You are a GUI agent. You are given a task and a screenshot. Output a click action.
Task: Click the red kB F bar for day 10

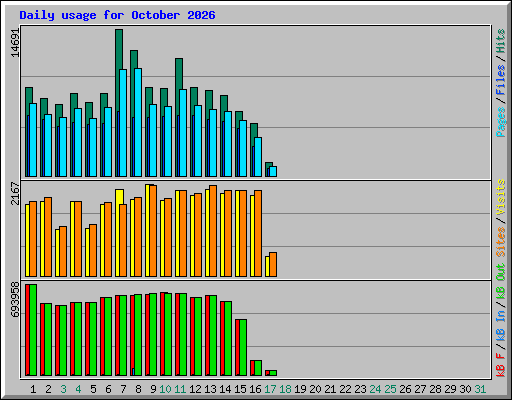162,334
